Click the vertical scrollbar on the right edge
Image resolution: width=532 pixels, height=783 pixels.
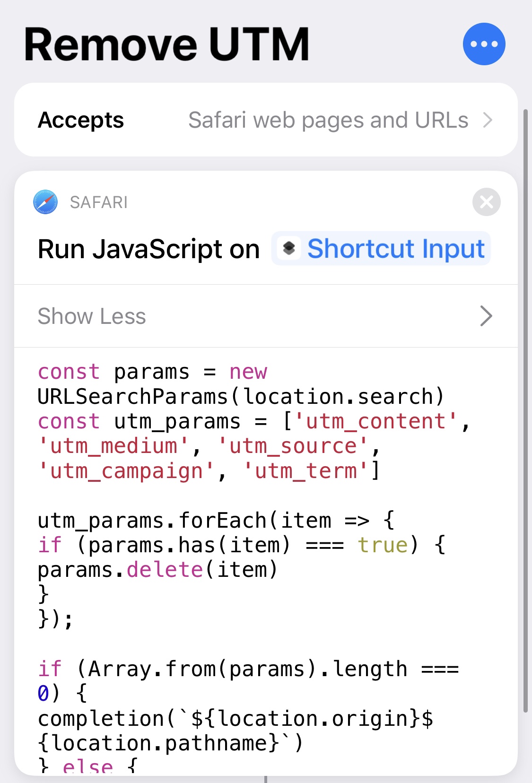[525, 410]
